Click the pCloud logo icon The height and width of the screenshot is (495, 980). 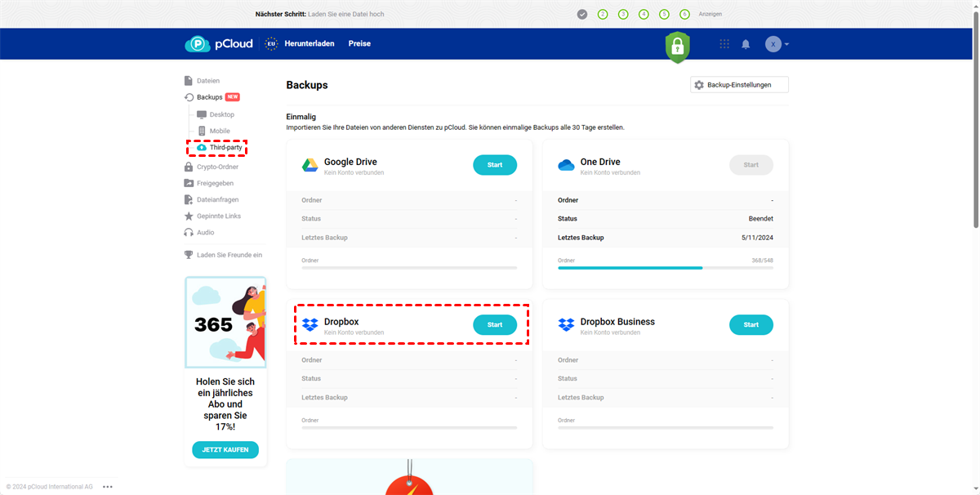[198, 44]
